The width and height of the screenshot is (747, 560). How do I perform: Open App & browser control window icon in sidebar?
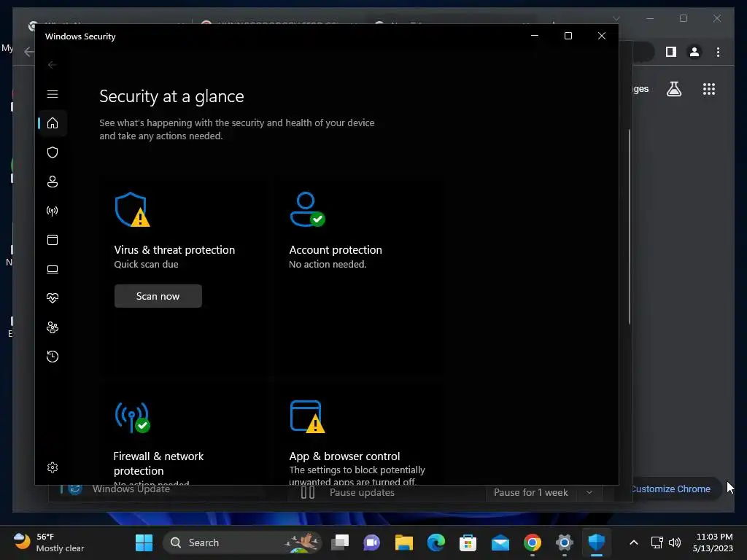coord(53,240)
